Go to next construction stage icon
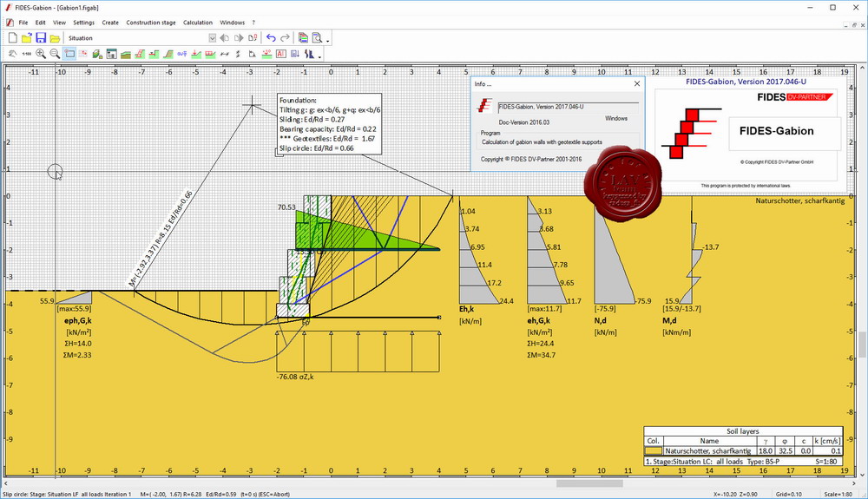868x499 pixels. pos(239,37)
